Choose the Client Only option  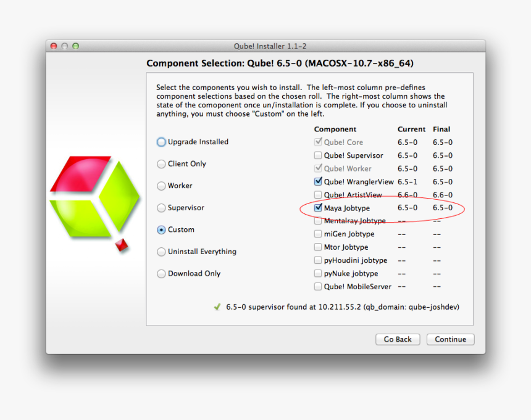(x=161, y=164)
